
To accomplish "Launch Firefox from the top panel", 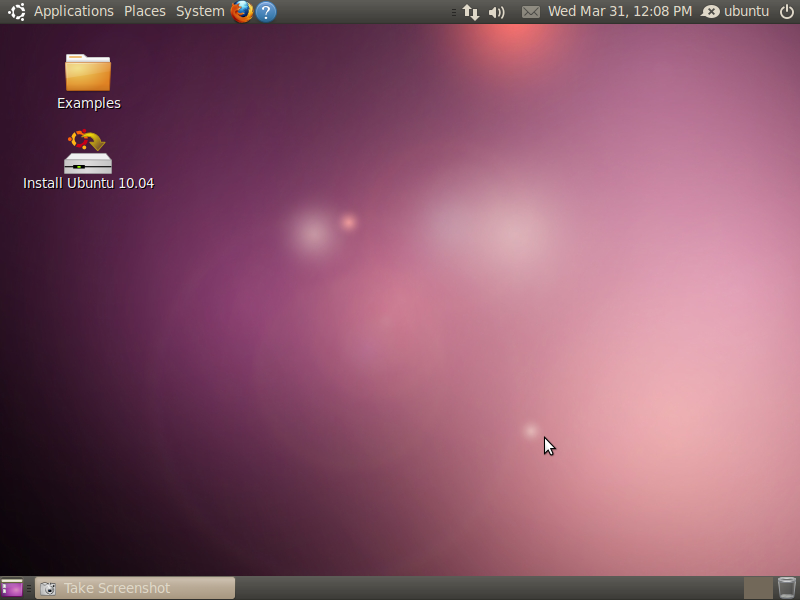I will point(242,12).
